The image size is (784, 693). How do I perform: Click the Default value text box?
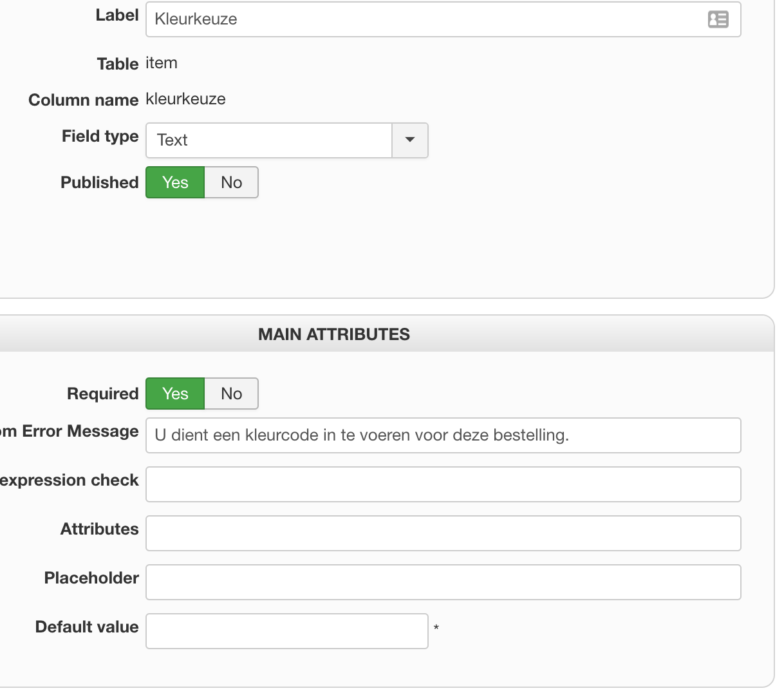[x=286, y=631]
